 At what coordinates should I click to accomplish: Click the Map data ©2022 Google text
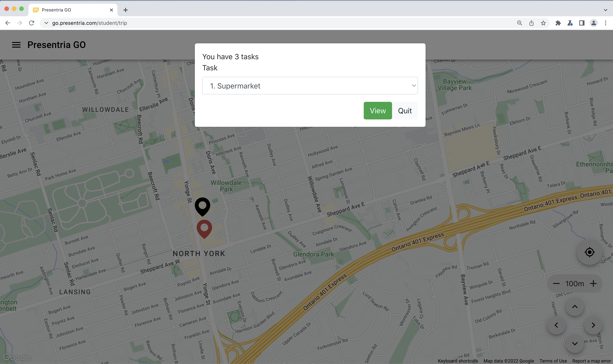click(x=509, y=361)
